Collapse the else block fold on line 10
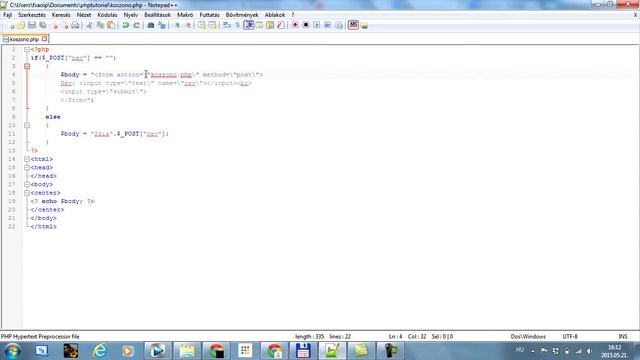The image size is (640, 360). (27, 125)
